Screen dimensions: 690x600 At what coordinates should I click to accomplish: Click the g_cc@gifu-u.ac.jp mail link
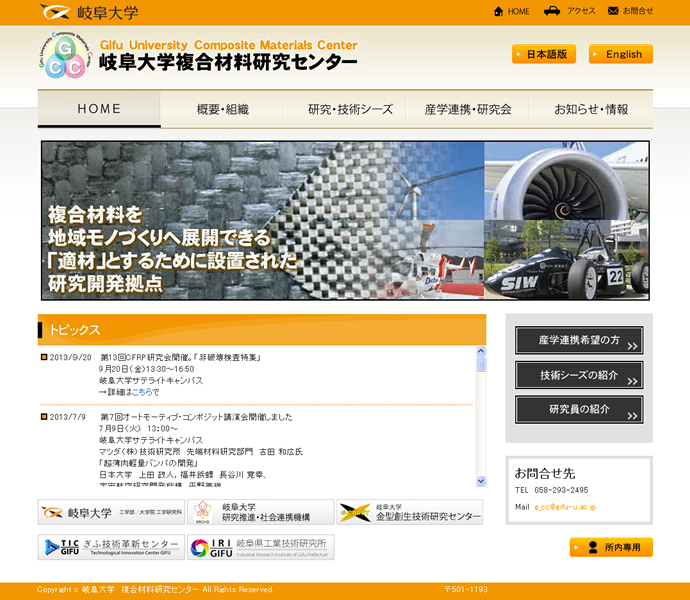565,507
